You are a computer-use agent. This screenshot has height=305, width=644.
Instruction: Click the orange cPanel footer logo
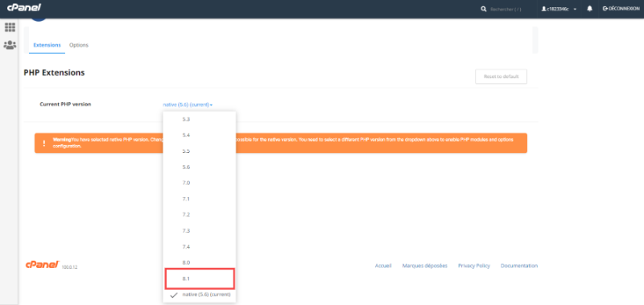[43, 265]
